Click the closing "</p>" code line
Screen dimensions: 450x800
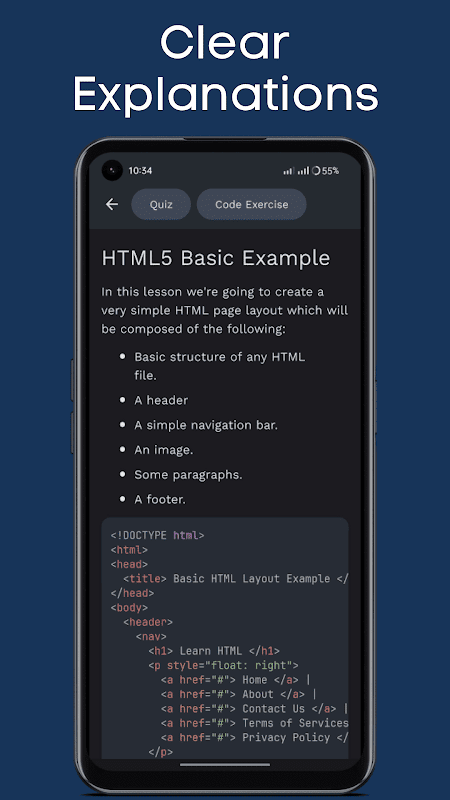click(x=161, y=752)
